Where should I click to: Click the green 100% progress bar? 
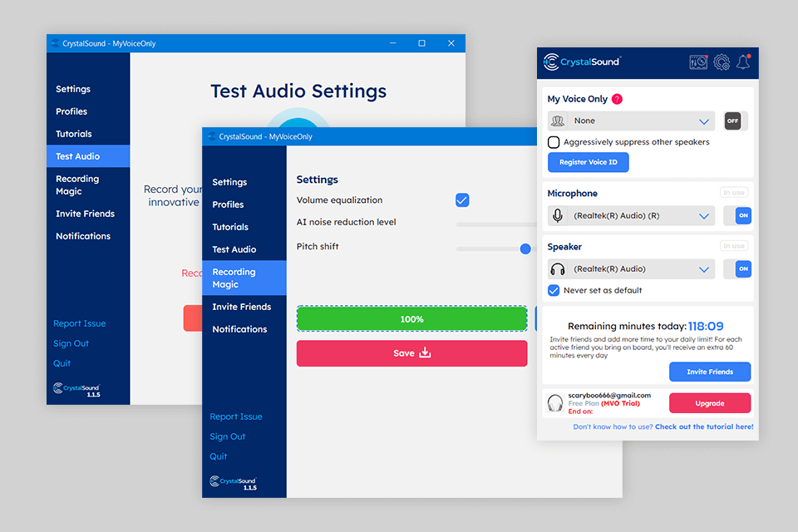(411, 319)
